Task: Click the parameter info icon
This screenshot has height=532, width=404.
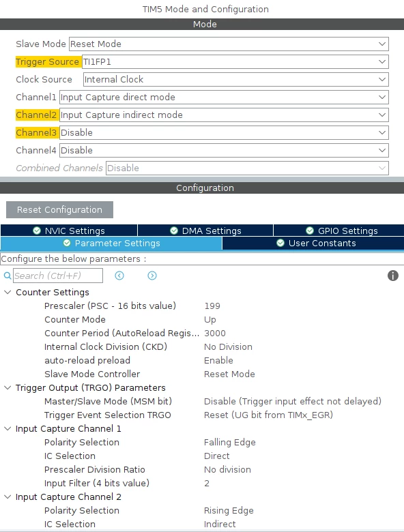Action: tap(393, 276)
